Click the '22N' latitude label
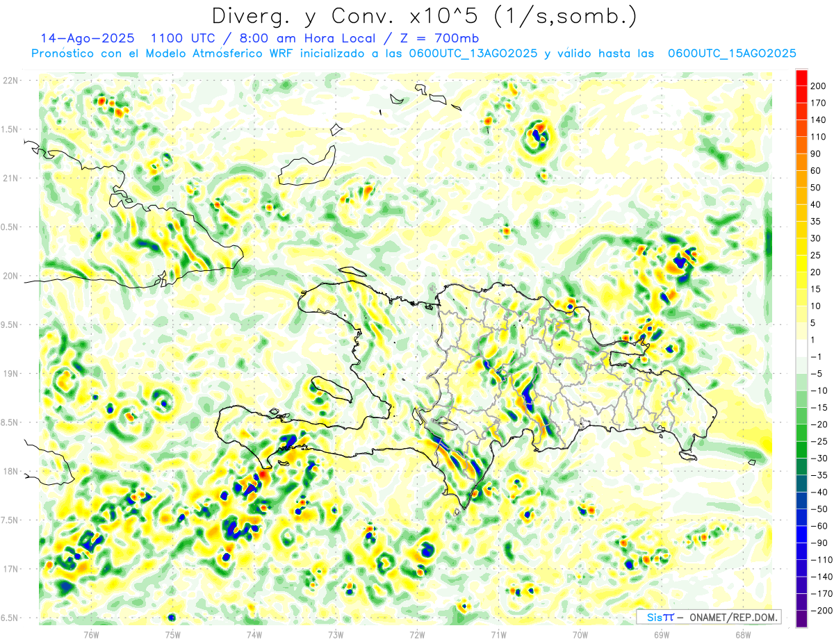The height and width of the screenshot is (644, 834). (x=10, y=81)
